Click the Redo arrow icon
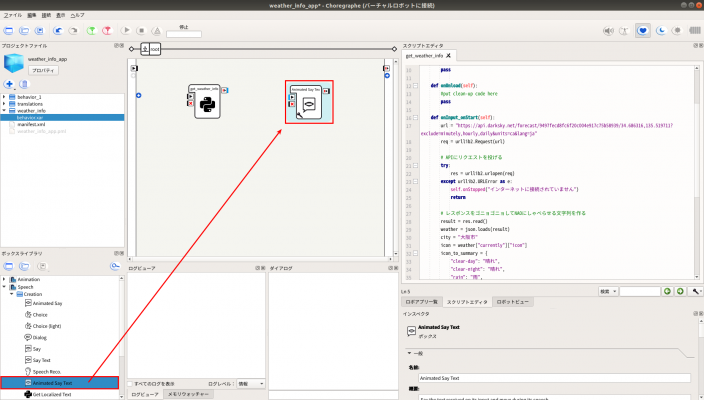This screenshot has width=704, height=400. click(73, 31)
